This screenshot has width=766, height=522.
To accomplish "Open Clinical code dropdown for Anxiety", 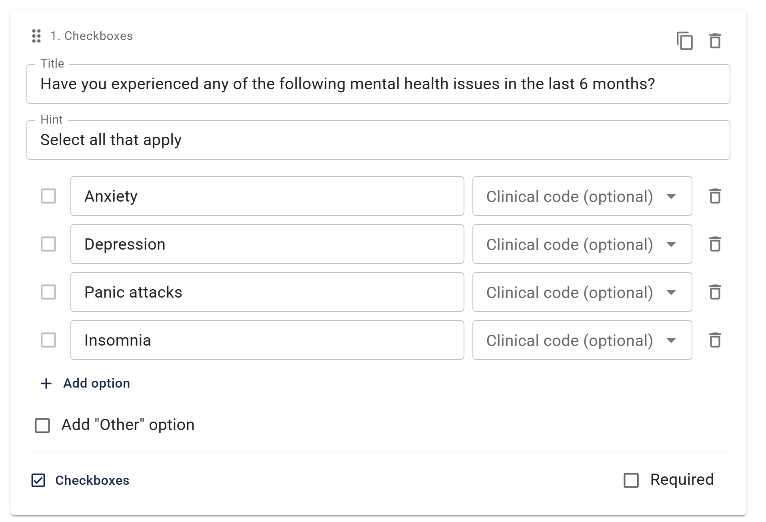I will tap(581, 196).
